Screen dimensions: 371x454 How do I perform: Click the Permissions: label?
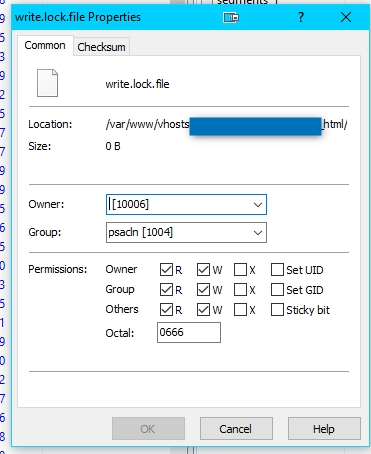pyautogui.click(x=58, y=269)
